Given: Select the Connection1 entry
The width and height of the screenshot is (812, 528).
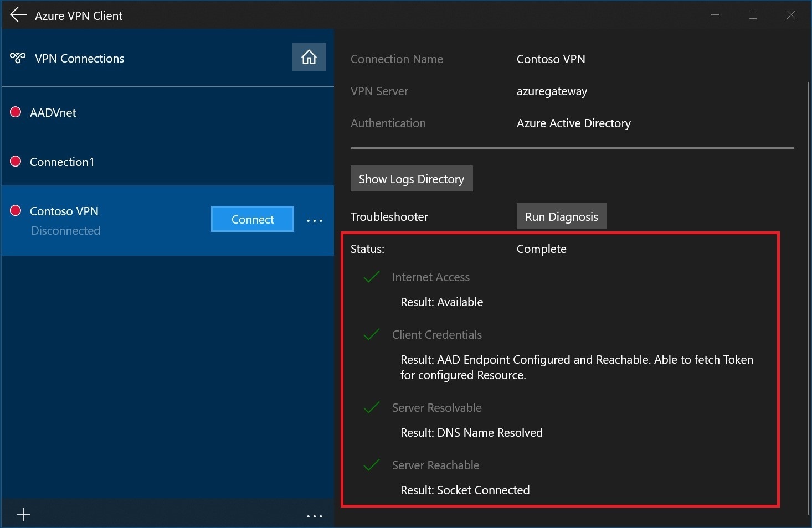Looking at the screenshot, I should [167, 162].
